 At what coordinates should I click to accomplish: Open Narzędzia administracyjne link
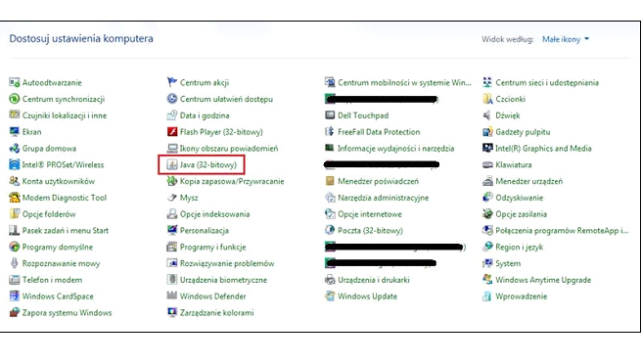tap(384, 198)
